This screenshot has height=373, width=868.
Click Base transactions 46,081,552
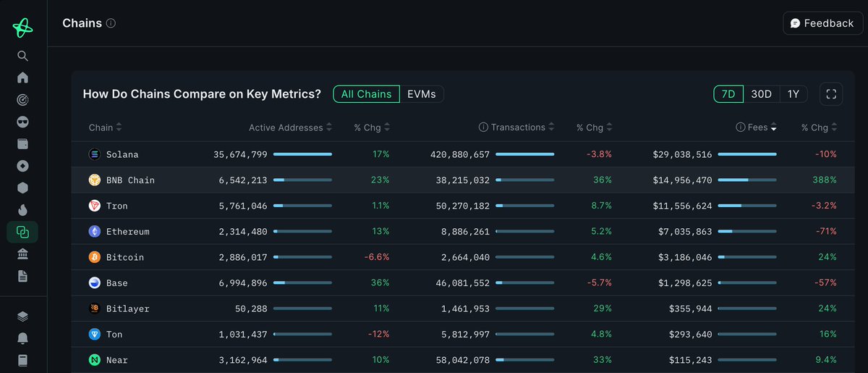click(x=462, y=283)
